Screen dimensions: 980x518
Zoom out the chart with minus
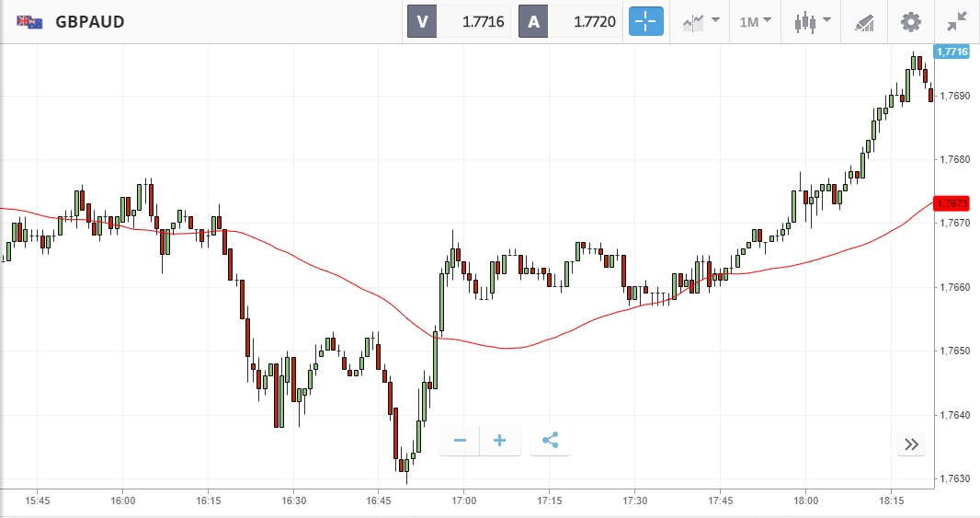click(460, 441)
